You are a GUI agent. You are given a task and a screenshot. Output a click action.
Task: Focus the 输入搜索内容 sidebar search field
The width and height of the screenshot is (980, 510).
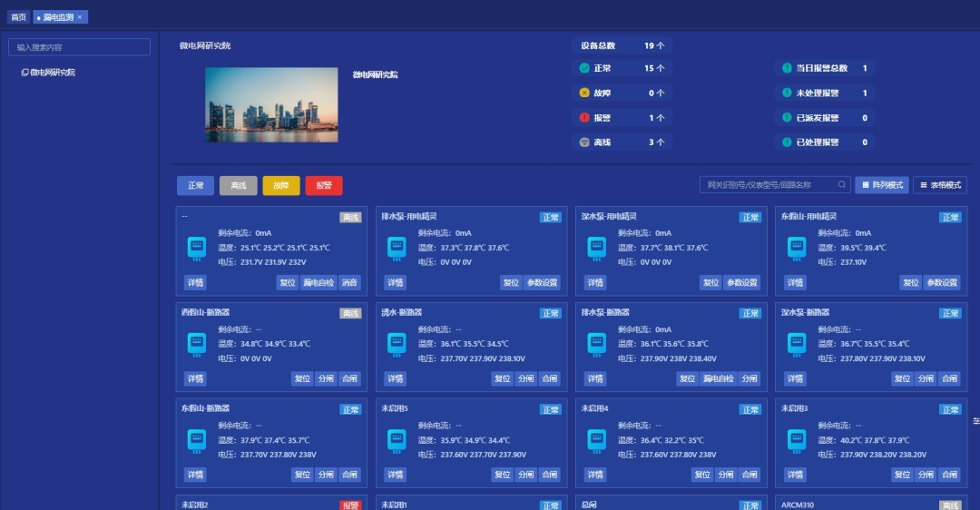click(x=79, y=47)
